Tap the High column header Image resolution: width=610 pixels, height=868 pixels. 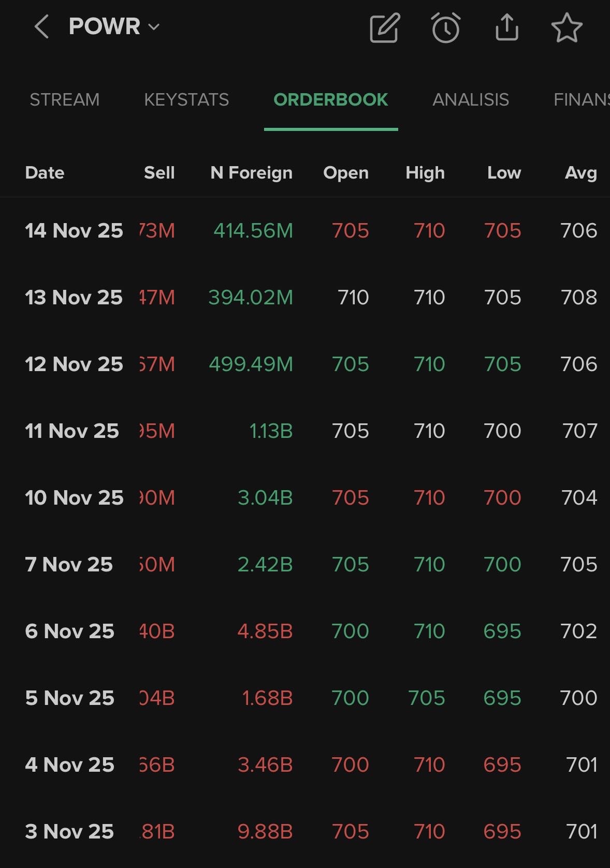click(x=425, y=173)
